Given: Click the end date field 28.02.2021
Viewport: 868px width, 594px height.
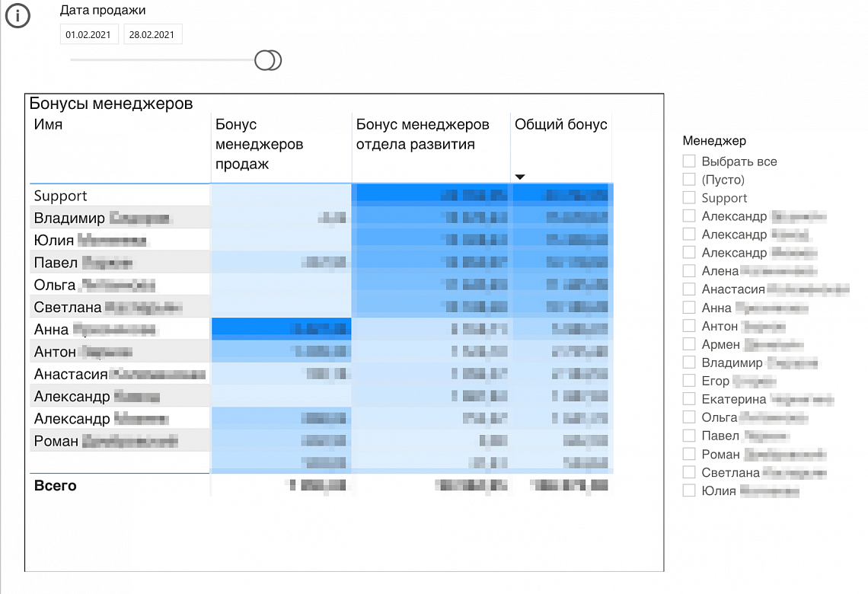Looking at the screenshot, I should click(152, 35).
